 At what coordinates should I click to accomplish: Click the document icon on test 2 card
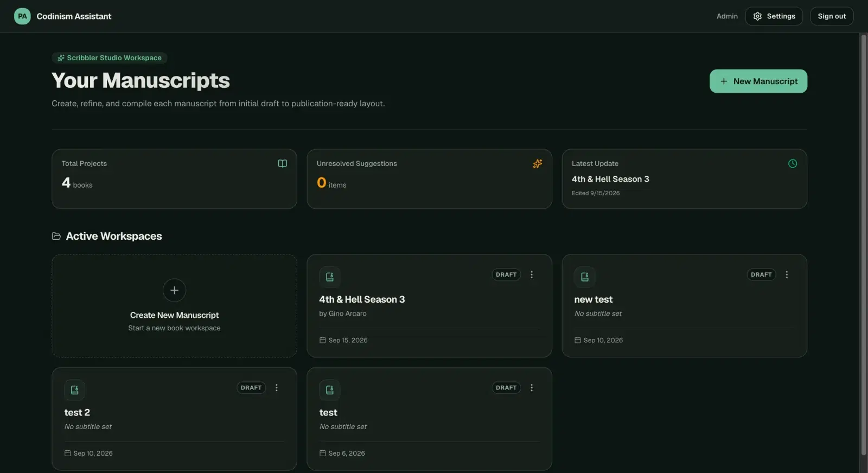(x=74, y=389)
